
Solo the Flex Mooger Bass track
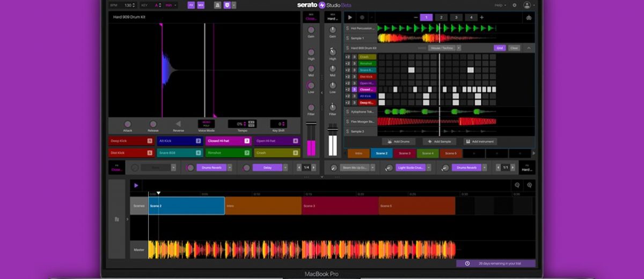point(347,121)
